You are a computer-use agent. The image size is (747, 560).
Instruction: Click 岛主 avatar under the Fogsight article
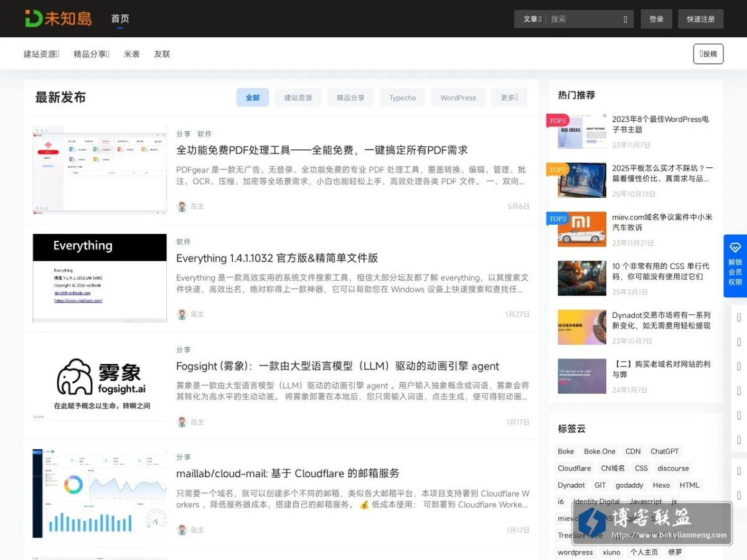(182, 422)
